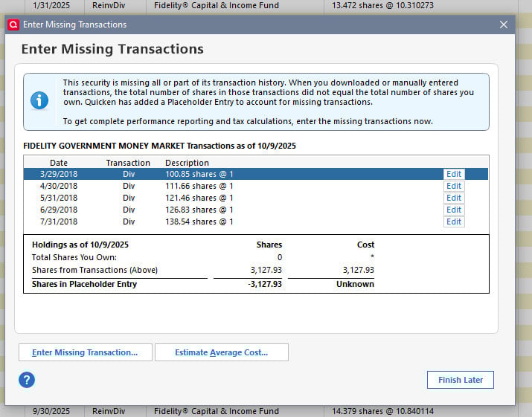The image size is (532, 417).
Task: Click the Total Shares You Own label
Action: coord(74,257)
